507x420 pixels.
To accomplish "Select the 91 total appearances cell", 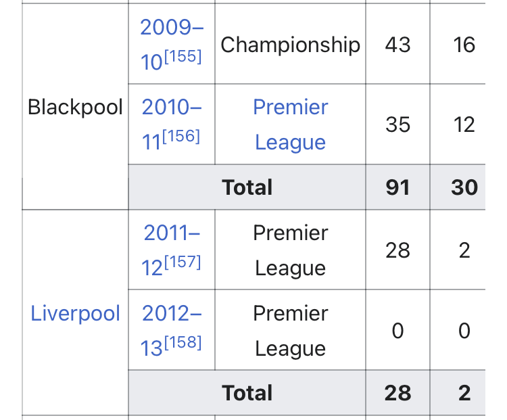I will [397, 187].
